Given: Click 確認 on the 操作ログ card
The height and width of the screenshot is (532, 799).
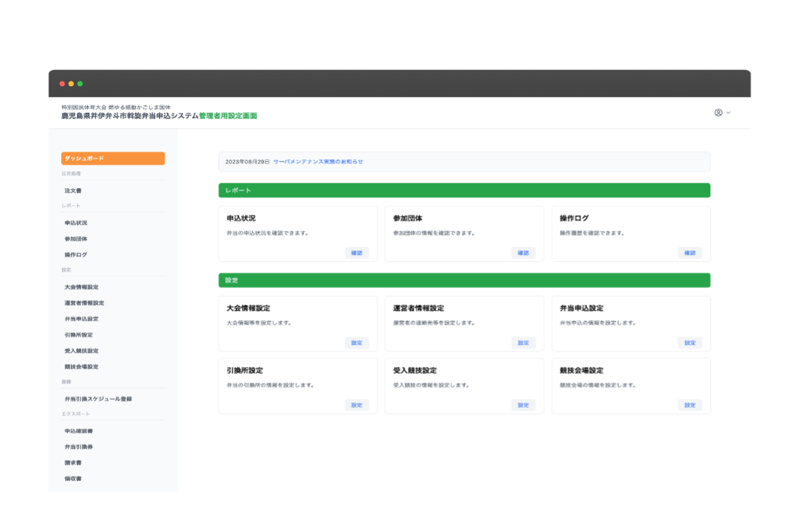Looking at the screenshot, I should (690, 252).
